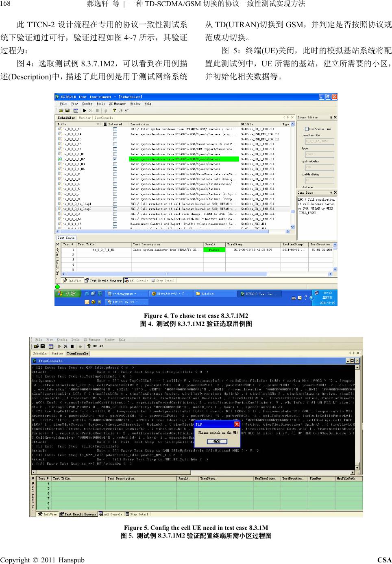Uncheck the selected box for tc_8_3_7_1_M2
Image resolution: width=392 pixels, height=564 pixels.
(115, 159)
